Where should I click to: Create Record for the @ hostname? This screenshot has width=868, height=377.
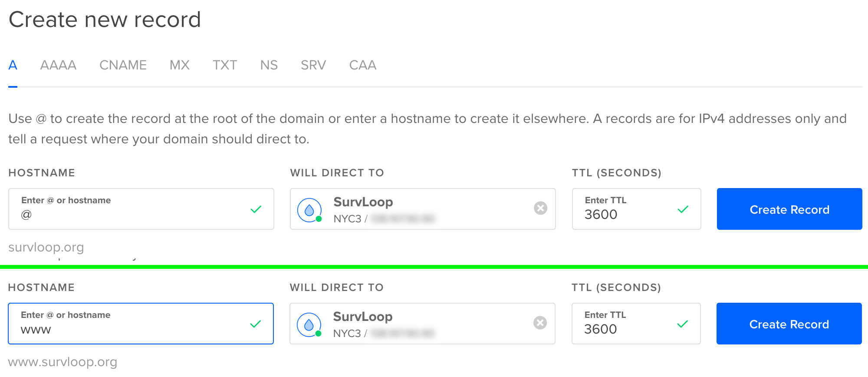coord(789,209)
